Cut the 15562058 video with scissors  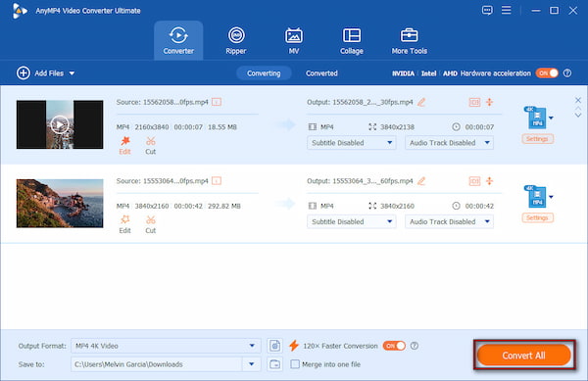point(150,146)
